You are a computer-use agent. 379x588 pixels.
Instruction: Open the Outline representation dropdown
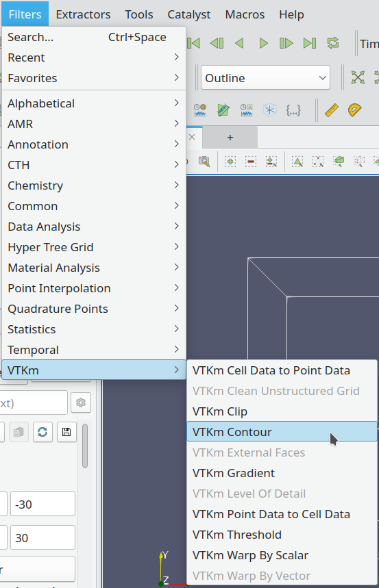click(265, 77)
